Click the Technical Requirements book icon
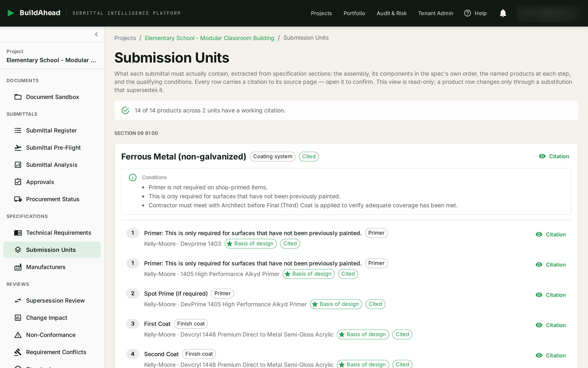The image size is (588, 368). coord(18,233)
